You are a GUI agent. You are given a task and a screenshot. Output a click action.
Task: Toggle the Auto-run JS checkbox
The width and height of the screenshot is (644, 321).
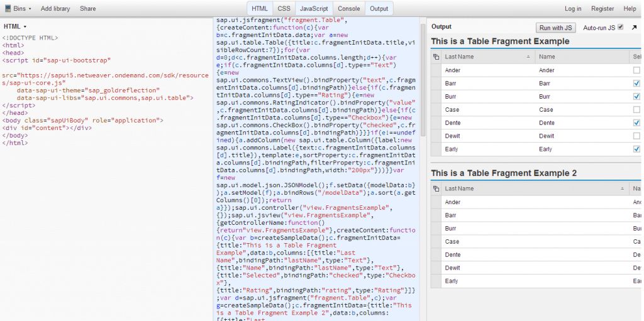pos(621,28)
